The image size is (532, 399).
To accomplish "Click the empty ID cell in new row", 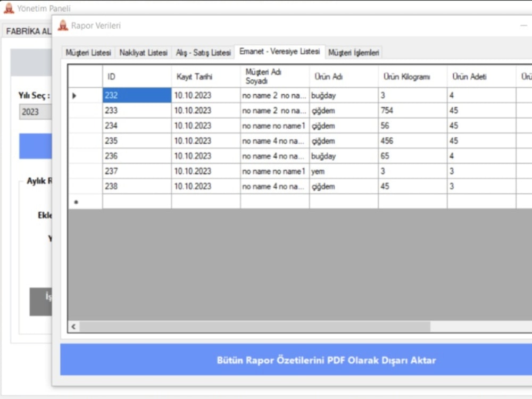I will 137,202.
